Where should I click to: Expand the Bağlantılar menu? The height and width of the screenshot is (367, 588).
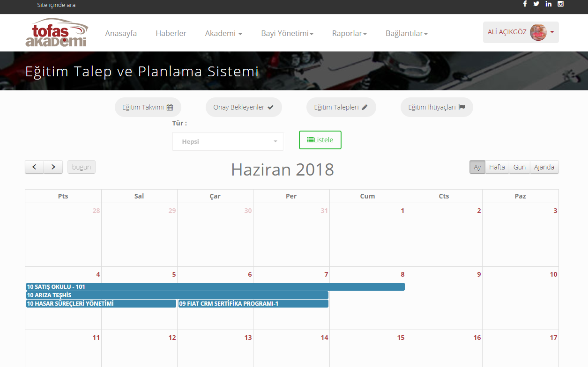(x=407, y=33)
